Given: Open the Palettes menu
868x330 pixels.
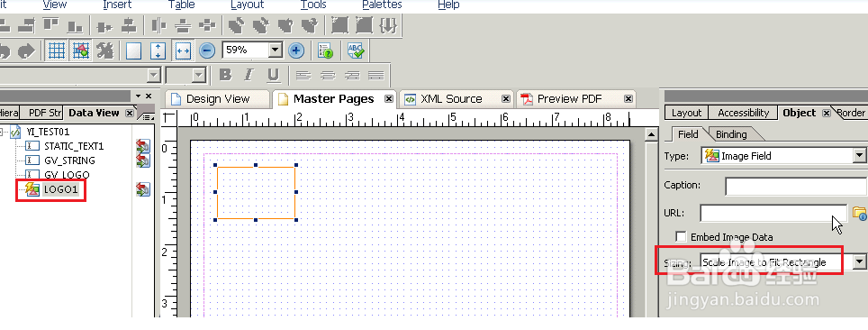Looking at the screenshot, I should [x=382, y=5].
